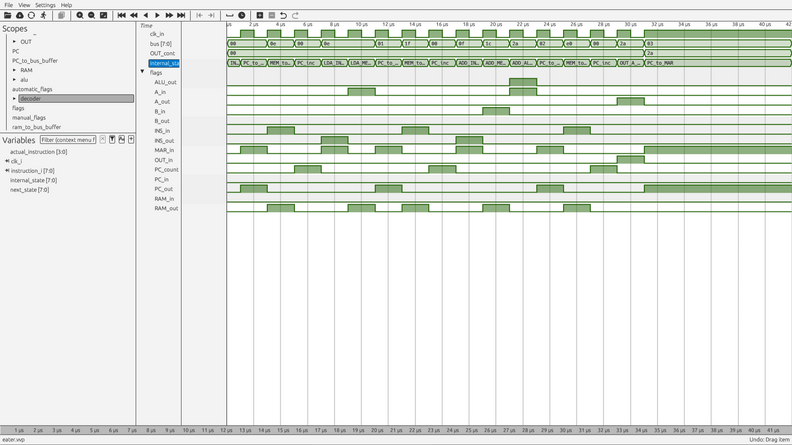
Task: Select the automatic_flags scope
Action: 32,89
